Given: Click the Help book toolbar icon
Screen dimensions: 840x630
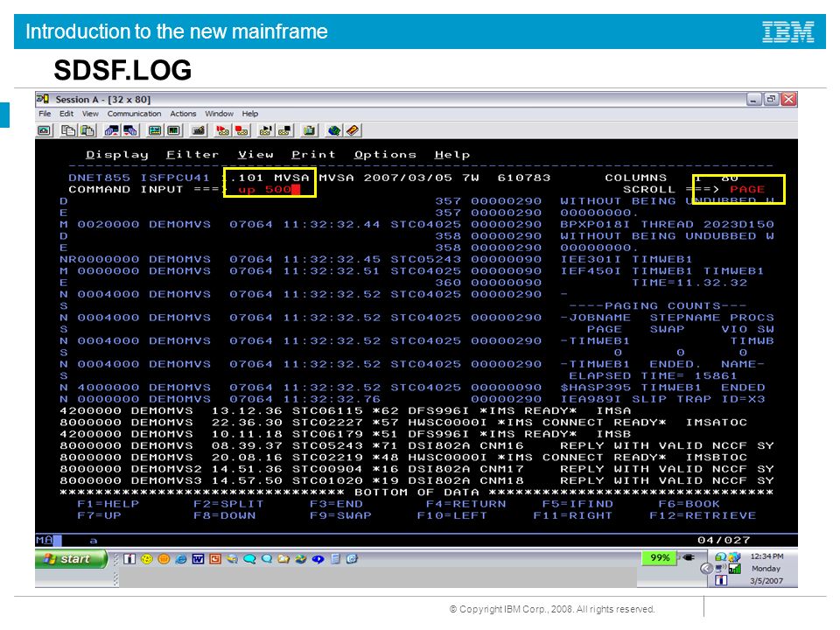Looking at the screenshot, I should tap(353, 130).
